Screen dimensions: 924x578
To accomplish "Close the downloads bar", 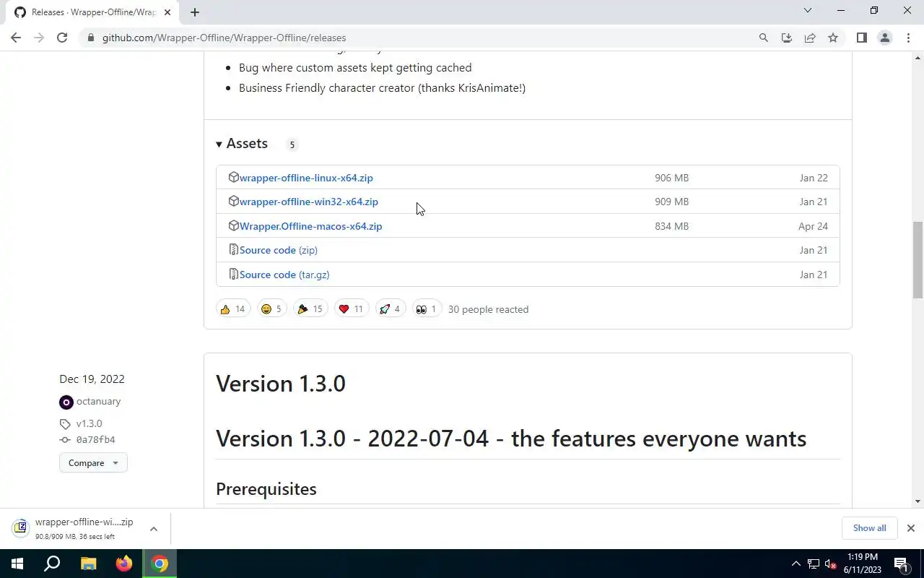I will 911,528.
